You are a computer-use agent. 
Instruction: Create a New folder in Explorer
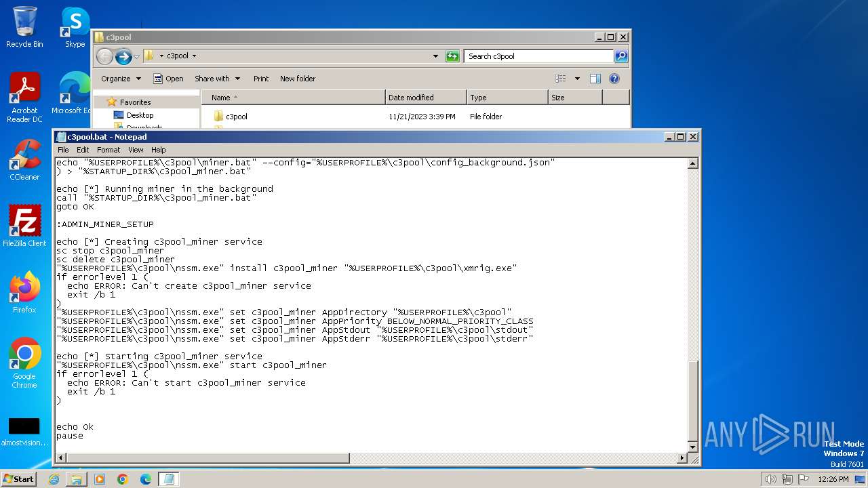pyautogui.click(x=298, y=79)
